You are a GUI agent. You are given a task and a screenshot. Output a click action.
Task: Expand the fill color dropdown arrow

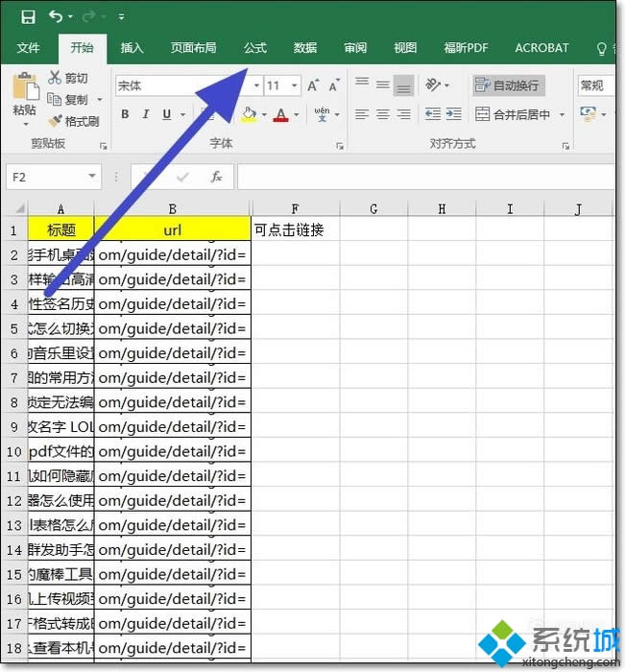point(264,114)
